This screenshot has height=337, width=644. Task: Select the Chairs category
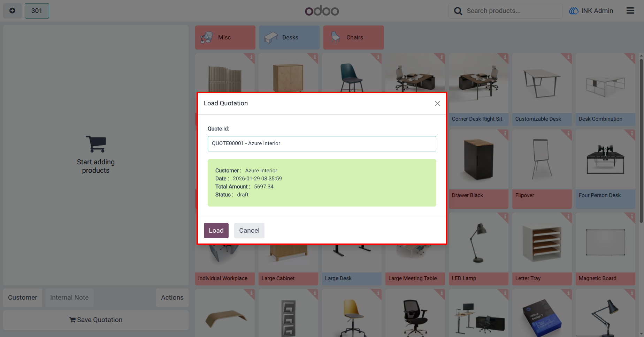pyautogui.click(x=353, y=37)
